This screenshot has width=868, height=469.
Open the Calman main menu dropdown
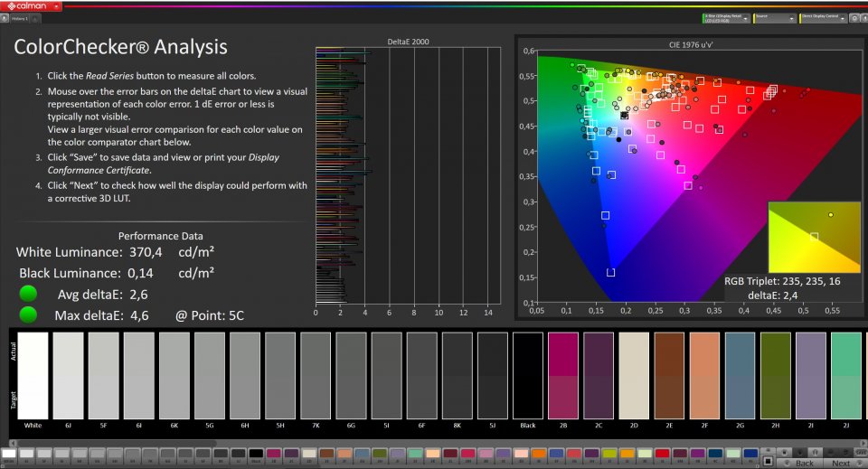56,6
